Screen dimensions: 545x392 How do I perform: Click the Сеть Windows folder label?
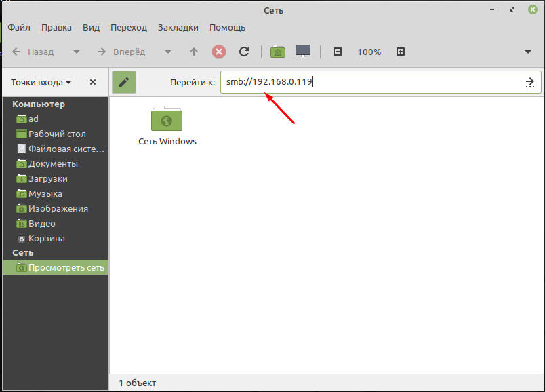tap(167, 142)
